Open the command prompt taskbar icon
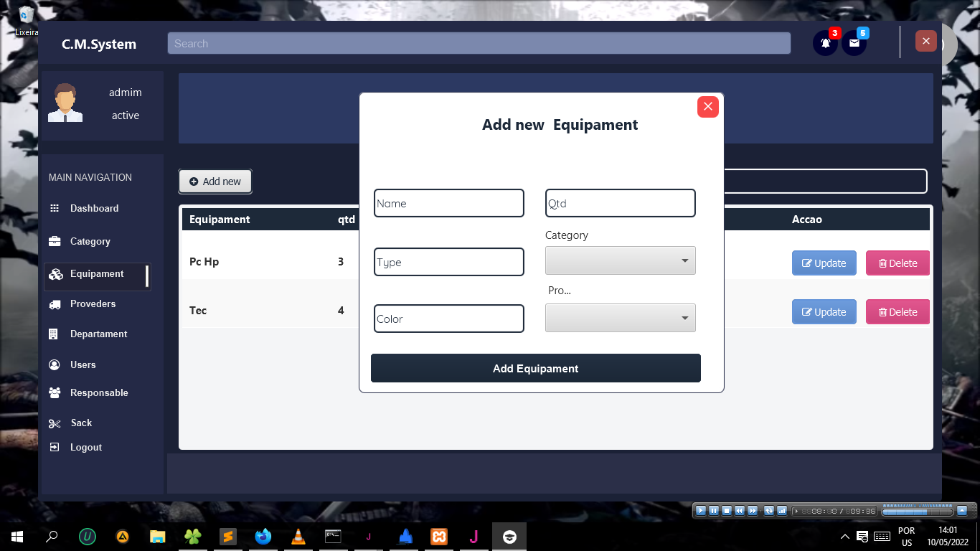This screenshot has height=551, width=980. (x=333, y=536)
